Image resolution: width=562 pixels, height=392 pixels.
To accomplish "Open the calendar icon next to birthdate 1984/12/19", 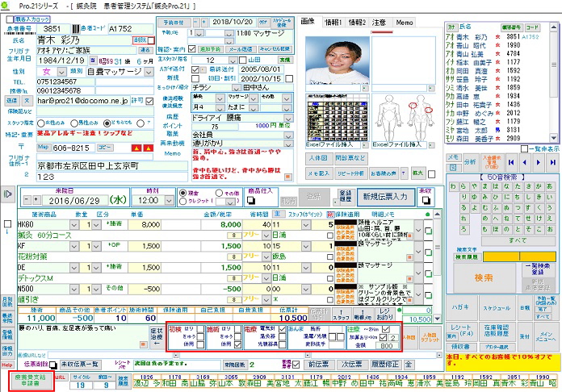I will click(x=93, y=60).
